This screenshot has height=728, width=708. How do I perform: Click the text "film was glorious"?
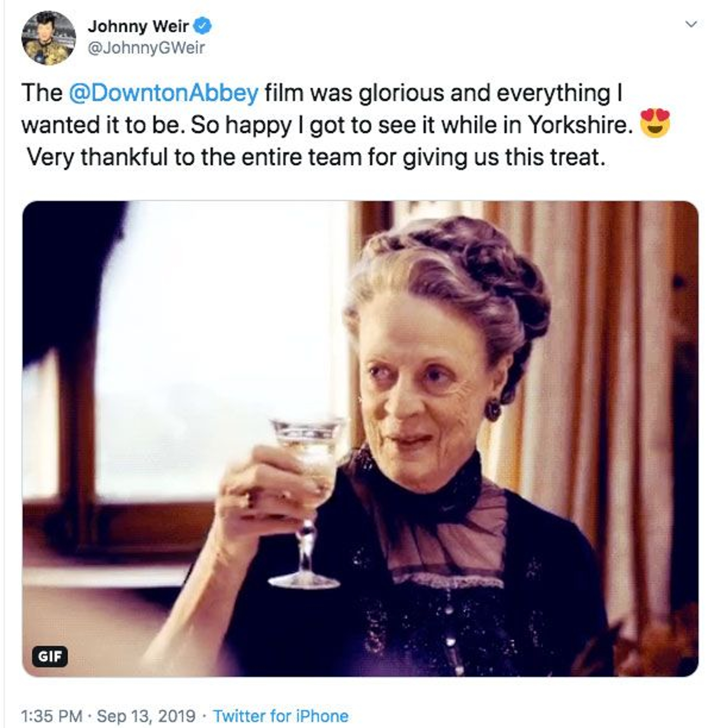(x=354, y=93)
